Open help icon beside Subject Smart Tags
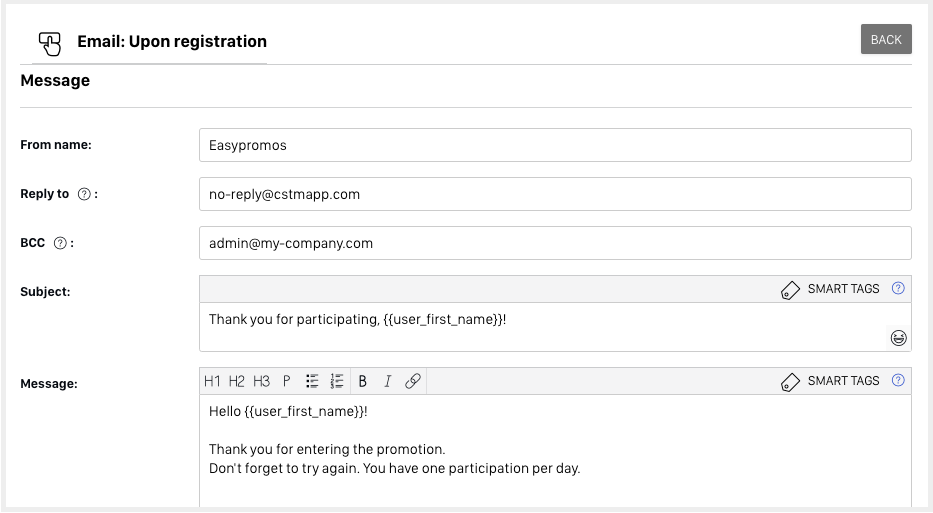933x513 pixels. pos(898,289)
